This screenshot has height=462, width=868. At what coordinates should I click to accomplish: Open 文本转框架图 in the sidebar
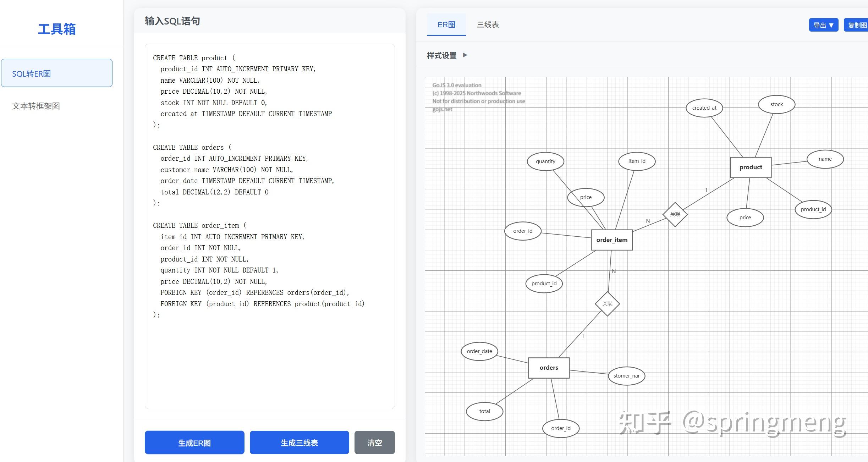pos(36,106)
